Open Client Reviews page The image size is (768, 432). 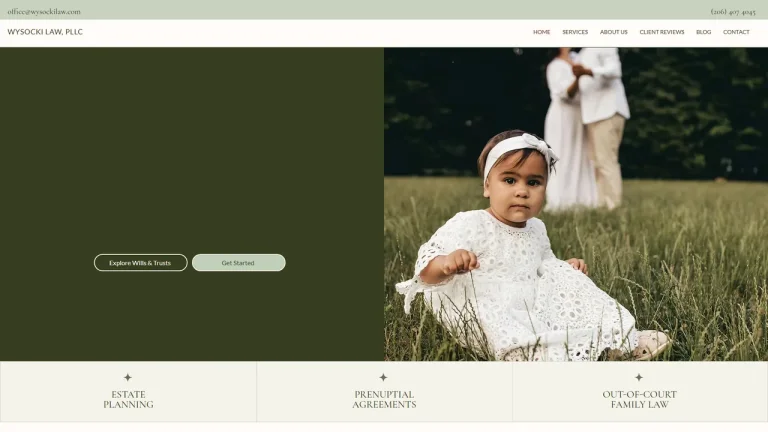coord(662,32)
